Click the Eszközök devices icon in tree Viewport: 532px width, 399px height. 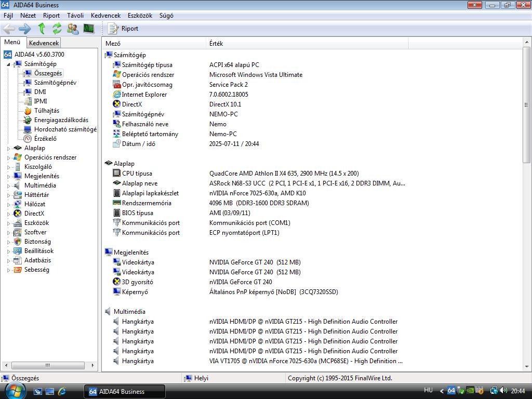[x=18, y=223]
